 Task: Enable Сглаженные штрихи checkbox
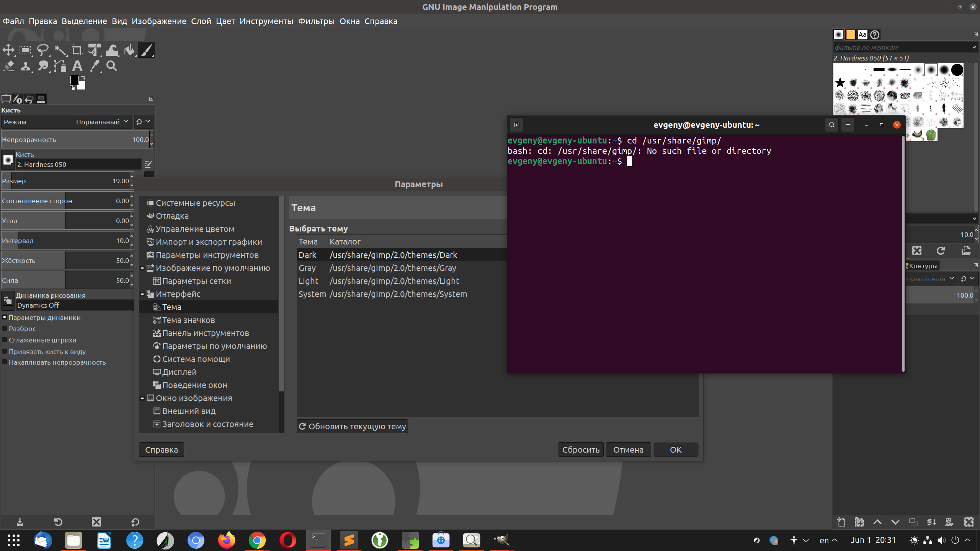coord(5,340)
